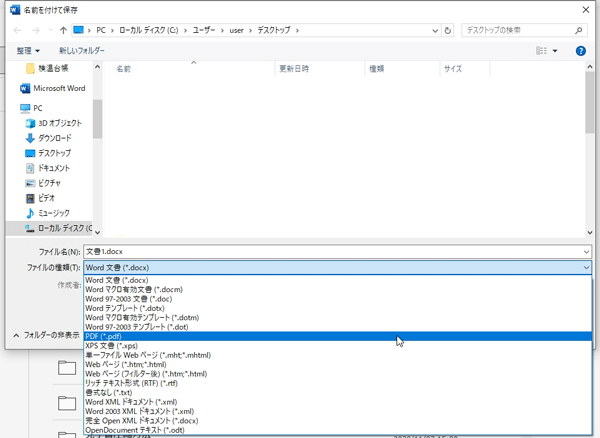Open デスクトップ in sidebar
This screenshot has width=600, height=438.
pyautogui.click(x=48, y=153)
